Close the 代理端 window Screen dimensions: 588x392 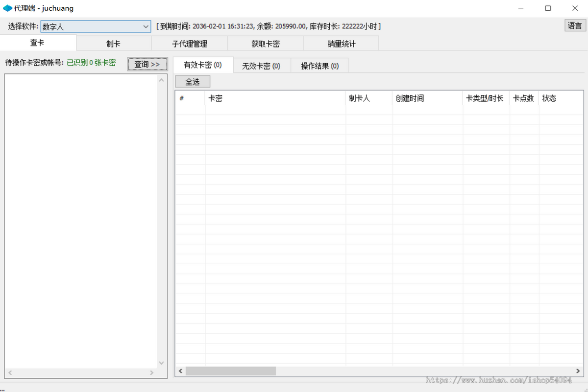click(574, 8)
